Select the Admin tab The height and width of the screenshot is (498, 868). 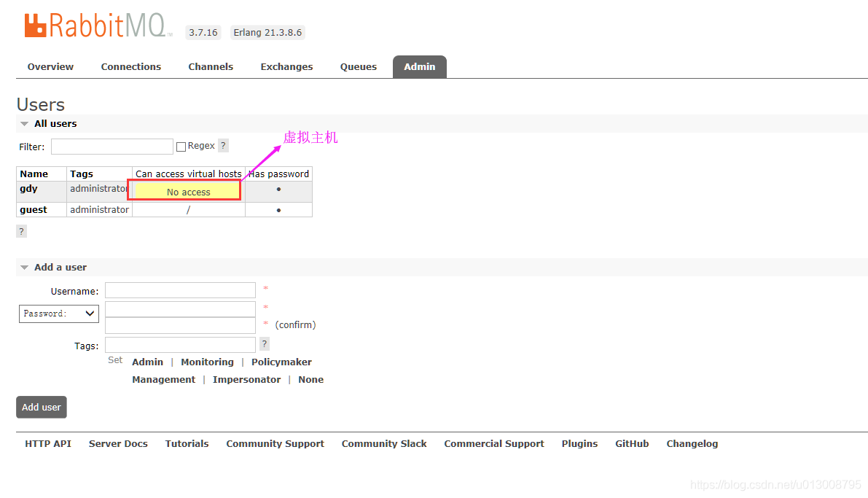point(420,66)
